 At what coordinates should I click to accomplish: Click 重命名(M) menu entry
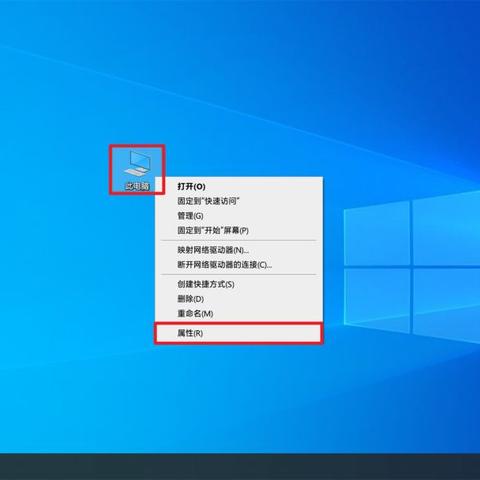point(239,314)
